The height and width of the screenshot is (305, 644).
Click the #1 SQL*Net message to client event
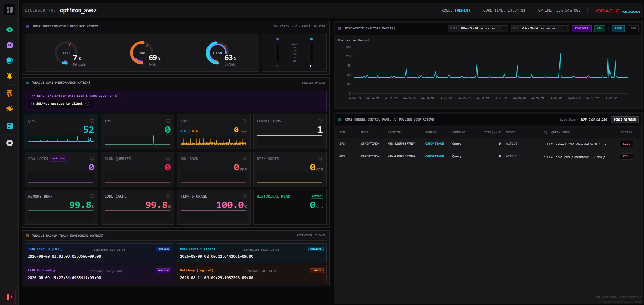click(60, 104)
